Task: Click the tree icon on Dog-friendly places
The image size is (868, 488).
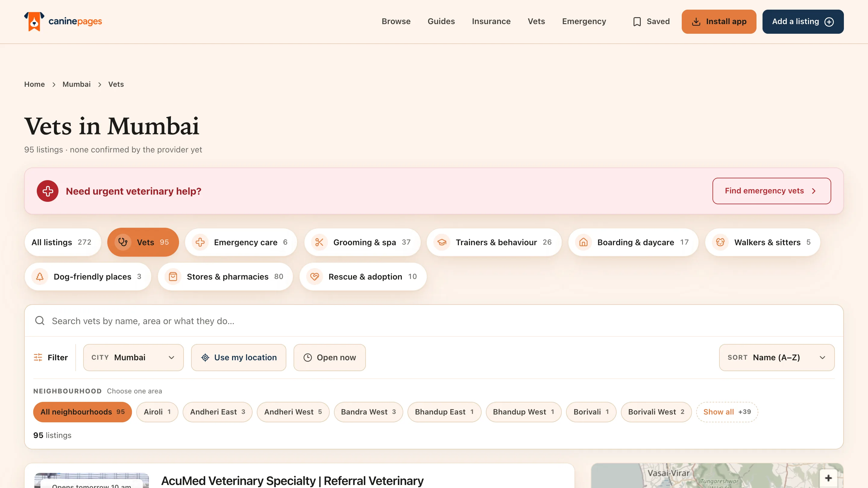Action: click(x=40, y=277)
